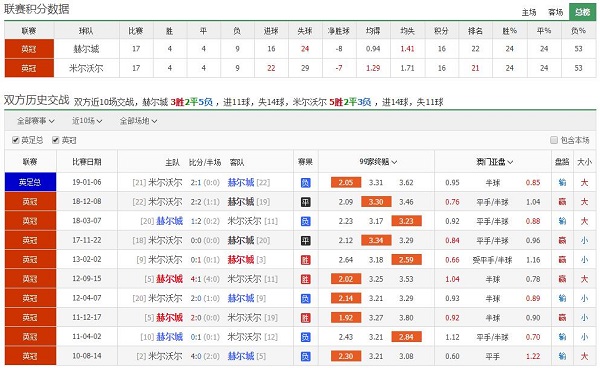Click the 净胜球 column header
The width and height of the screenshot is (600, 368).
[x=339, y=31]
